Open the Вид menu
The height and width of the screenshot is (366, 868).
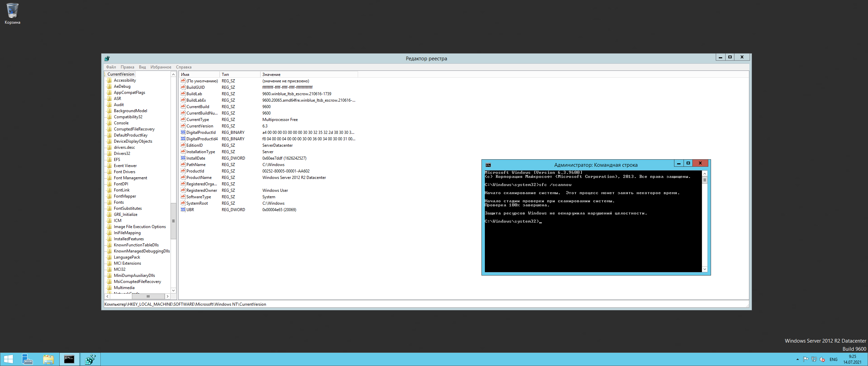tap(142, 67)
